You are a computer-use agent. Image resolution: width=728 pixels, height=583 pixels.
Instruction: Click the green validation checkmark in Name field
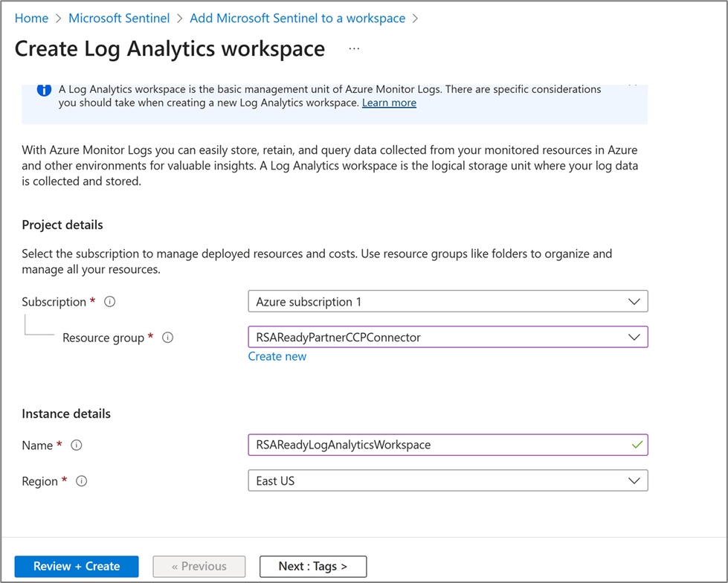coord(636,445)
